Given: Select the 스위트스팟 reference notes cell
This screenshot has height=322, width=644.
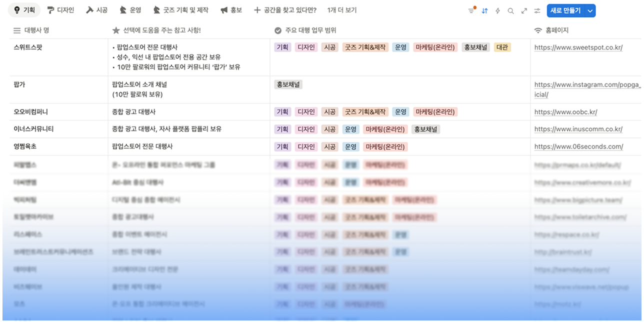Looking at the screenshot, I should [189, 57].
